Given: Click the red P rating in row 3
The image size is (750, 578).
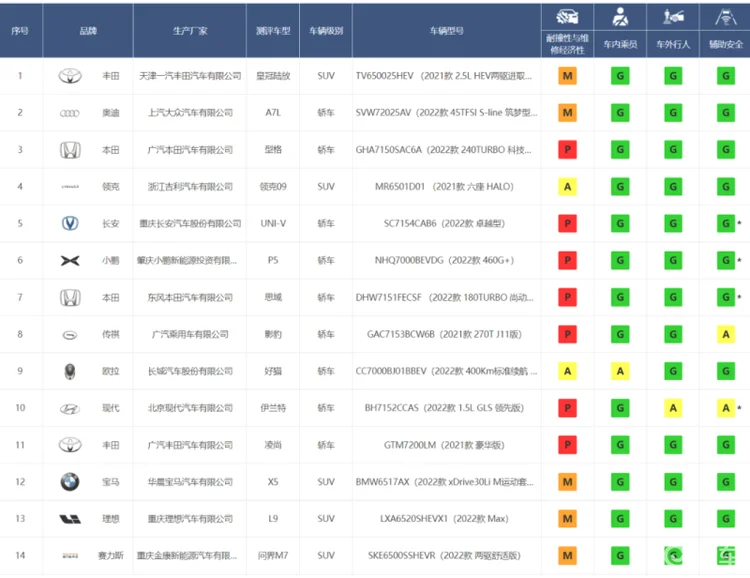Looking at the screenshot, I should point(567,150).
